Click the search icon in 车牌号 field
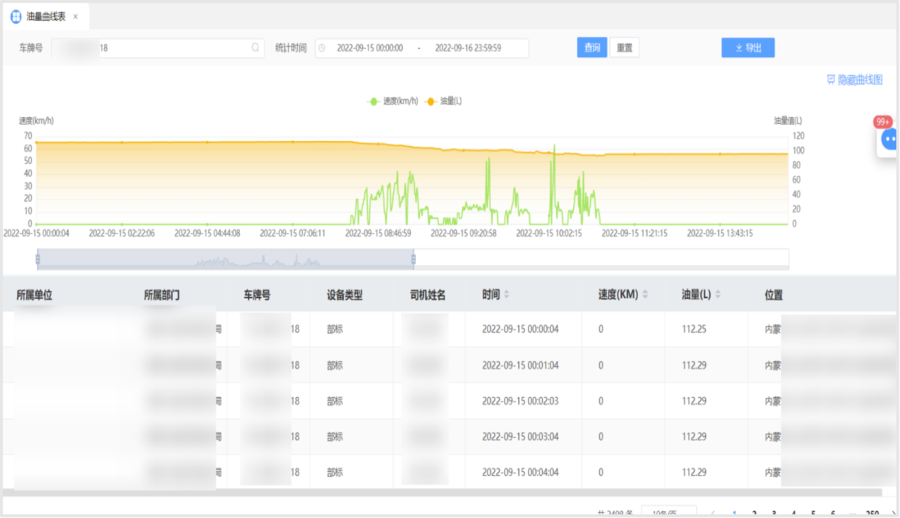The image size is (900, 518). 255,48
